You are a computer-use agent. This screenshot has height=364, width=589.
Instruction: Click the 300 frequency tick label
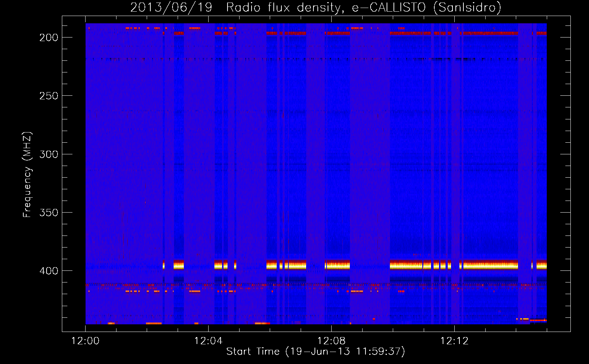tap(49, 154)
